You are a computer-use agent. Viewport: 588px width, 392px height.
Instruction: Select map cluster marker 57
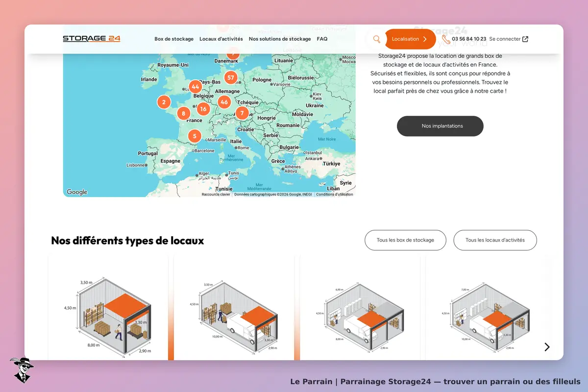[x=230, y=77]
